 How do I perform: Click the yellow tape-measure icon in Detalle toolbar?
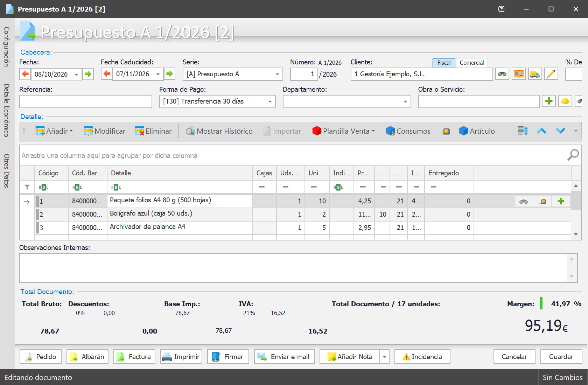coord(445,131)
